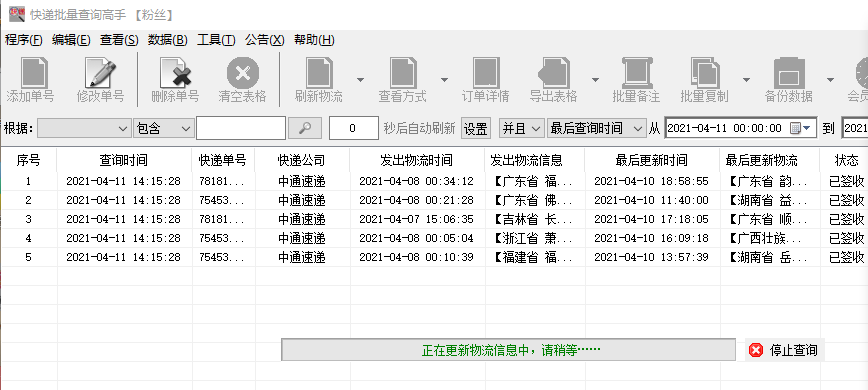Click the 批里复制 toolbar icon
Image resolution: width=868 pixels, height=390 pixels.
[705, 72]
